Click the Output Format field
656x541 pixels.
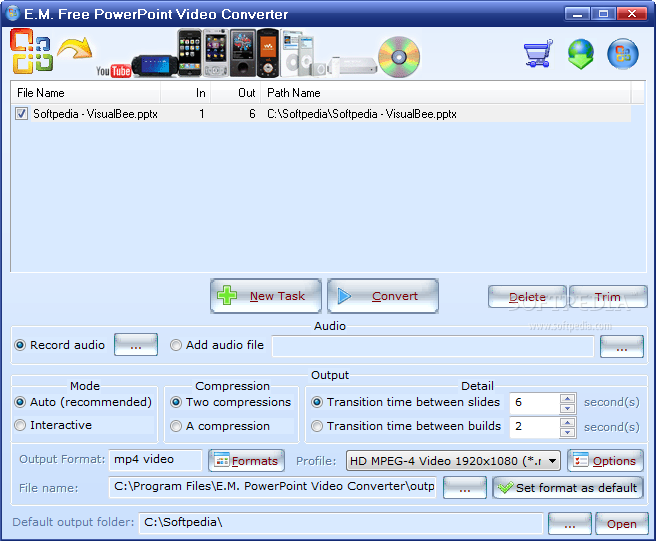coord(155,460)
